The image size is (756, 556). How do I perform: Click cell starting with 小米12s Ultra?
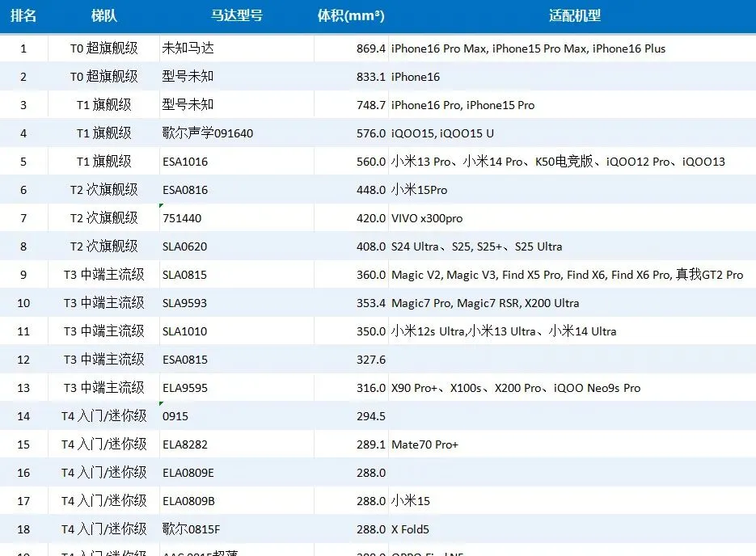coord(504,331)
